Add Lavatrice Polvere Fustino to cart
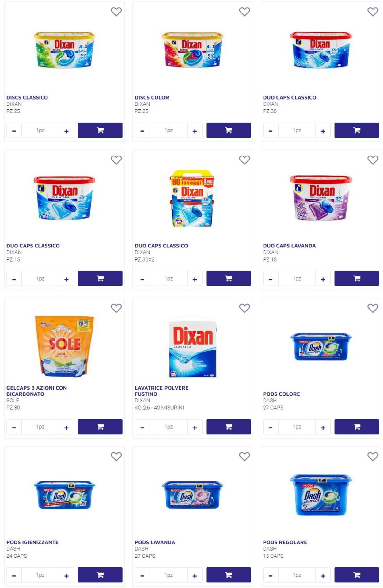Image resolution: width=383 pixels, height=588 pixels. pos(229,427)
